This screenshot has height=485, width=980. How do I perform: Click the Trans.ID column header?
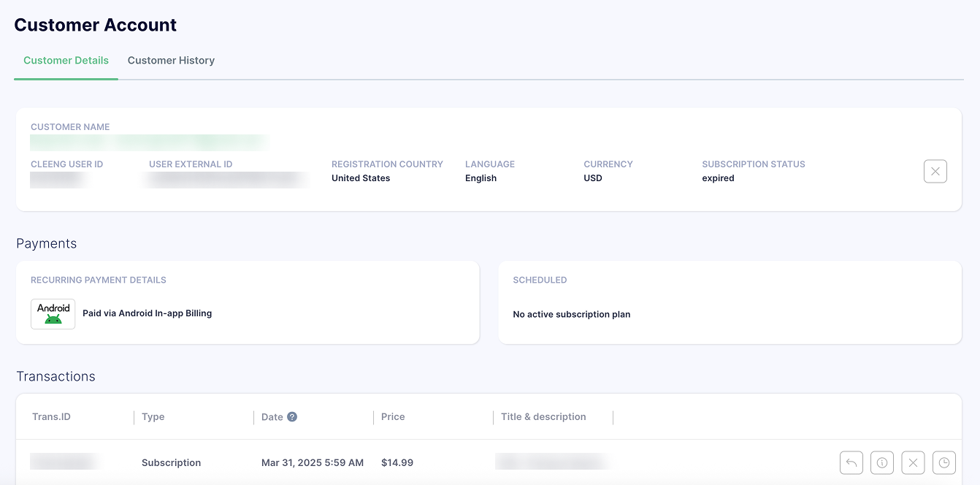click(x=51, y=417)
